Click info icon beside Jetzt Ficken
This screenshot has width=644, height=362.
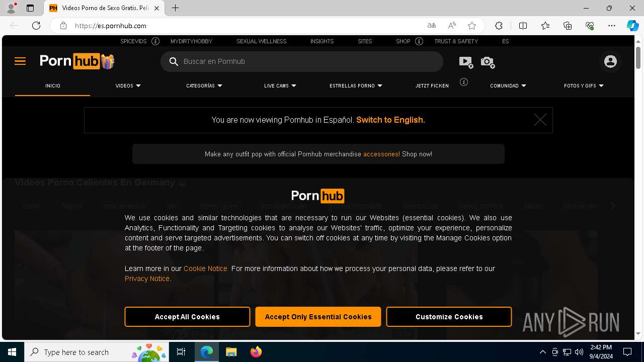464,82
